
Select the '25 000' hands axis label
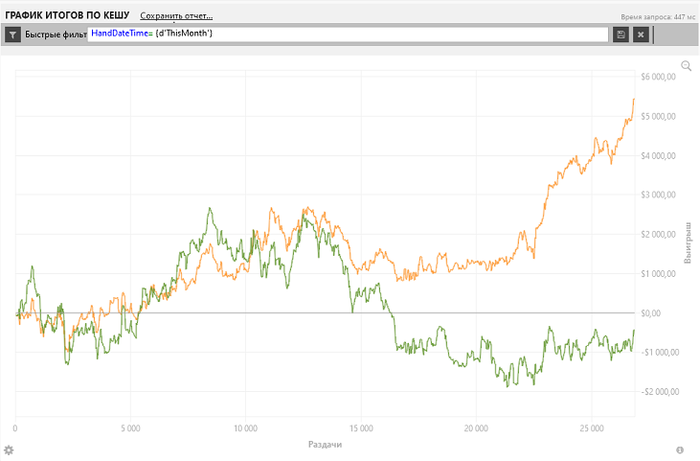[592, 428]
